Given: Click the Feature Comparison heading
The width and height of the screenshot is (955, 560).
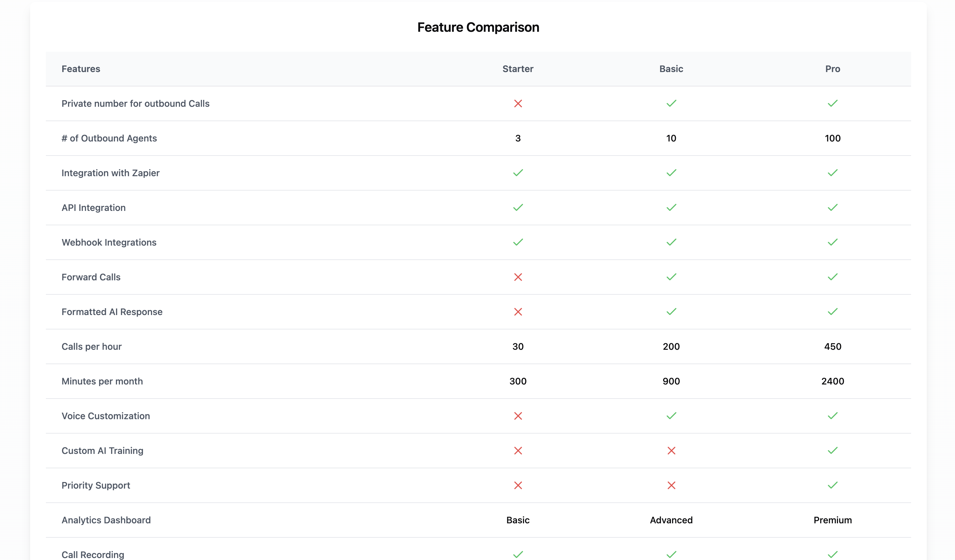Looking at the screenshot, I should click(478, 27).
